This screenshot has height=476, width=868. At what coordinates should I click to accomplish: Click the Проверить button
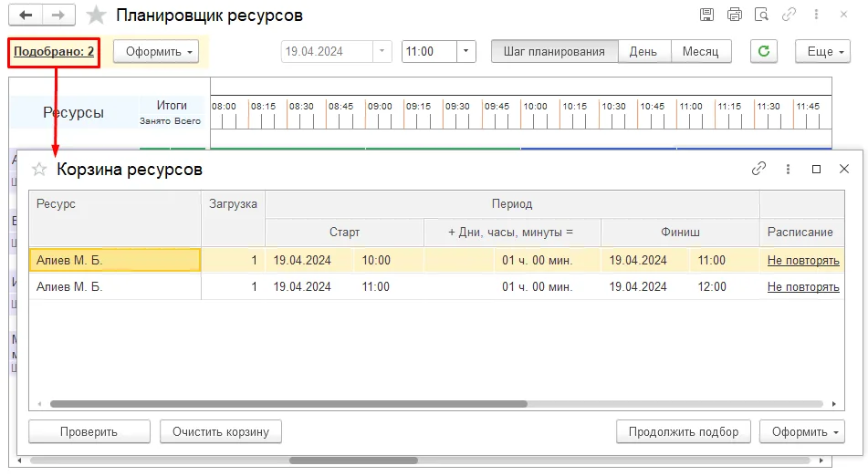(89, 431)
